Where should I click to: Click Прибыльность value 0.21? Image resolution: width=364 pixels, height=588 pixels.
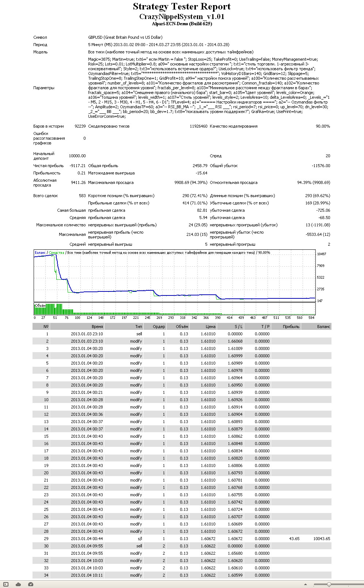(x=81, y=173)
